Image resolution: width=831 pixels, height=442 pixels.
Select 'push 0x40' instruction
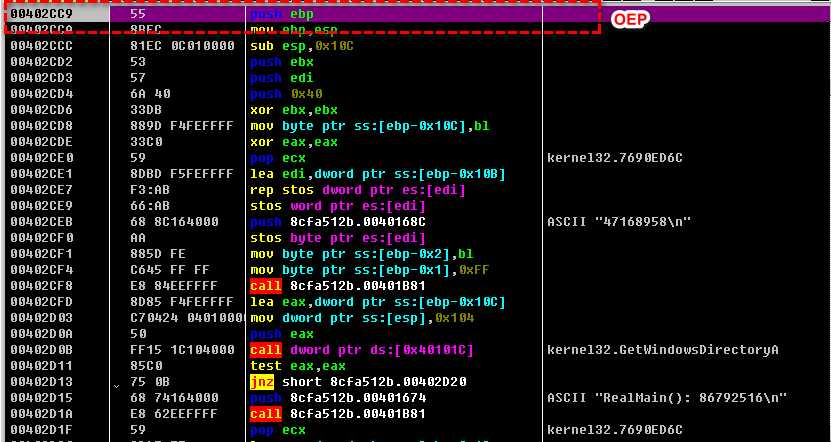coord(286,94)
